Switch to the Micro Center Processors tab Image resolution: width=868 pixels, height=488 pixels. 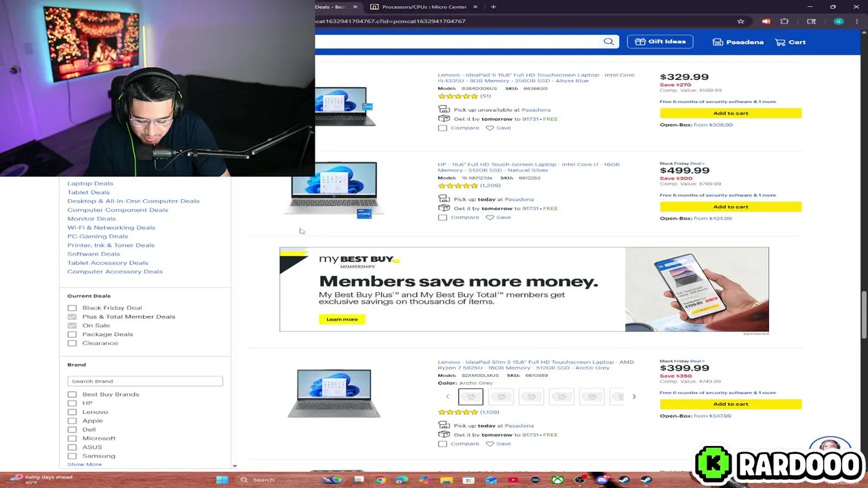click(425, 7)
